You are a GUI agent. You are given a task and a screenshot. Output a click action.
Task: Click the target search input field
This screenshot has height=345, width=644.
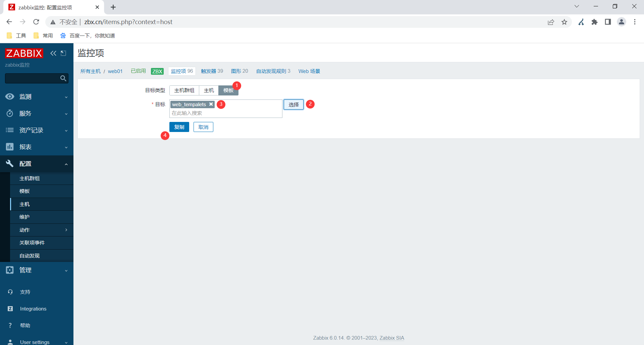point(226,113)
